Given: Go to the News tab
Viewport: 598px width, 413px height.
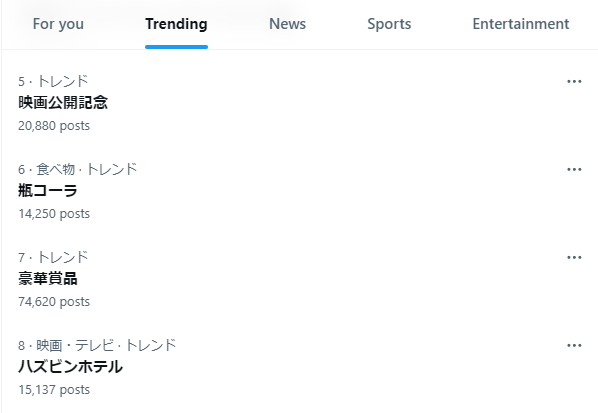Looking at the screenshot, I should 288,24.
